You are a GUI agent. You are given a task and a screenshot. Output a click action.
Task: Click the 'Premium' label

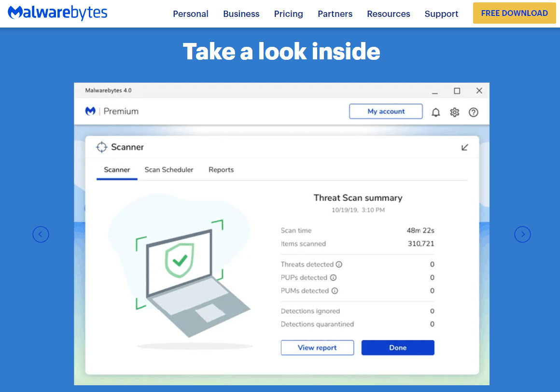tap(121, 112)
